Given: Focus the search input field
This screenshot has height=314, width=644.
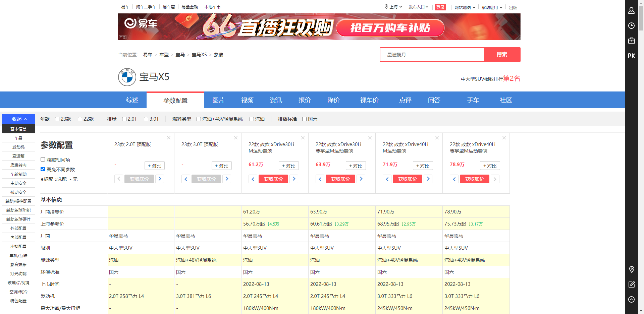Looking at the screenshot, I should coord(432,55).
